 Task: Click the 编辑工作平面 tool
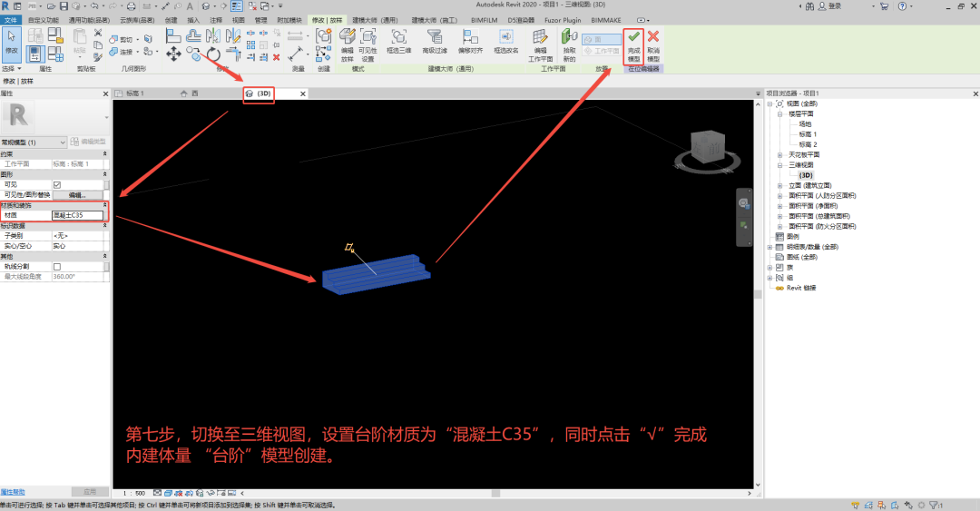tap(540, 45)
